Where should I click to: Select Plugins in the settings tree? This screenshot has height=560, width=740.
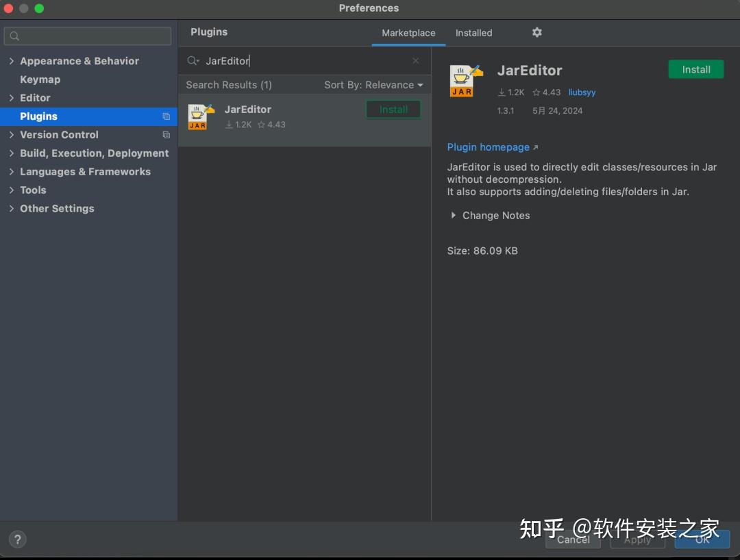[88, 116]
